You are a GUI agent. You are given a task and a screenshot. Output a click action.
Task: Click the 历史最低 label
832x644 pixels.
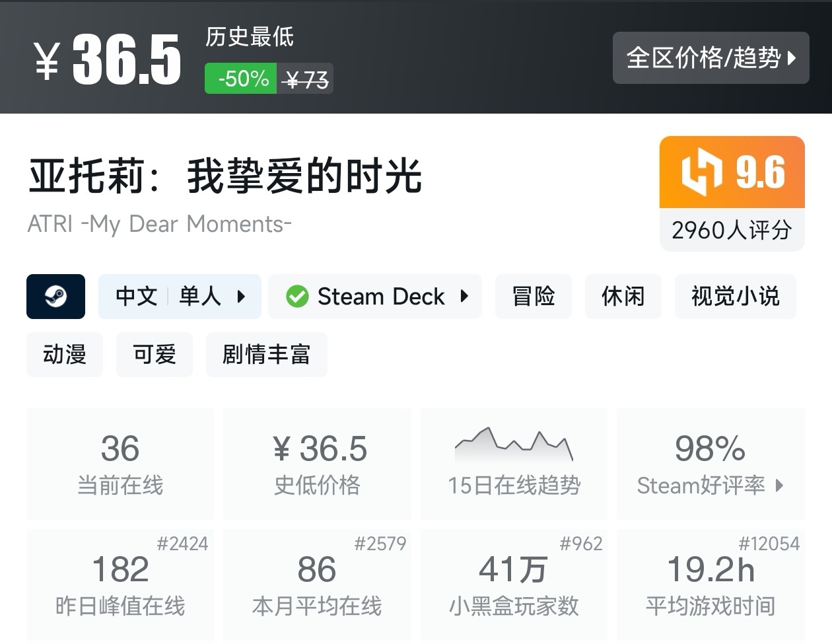pos(250,36)
